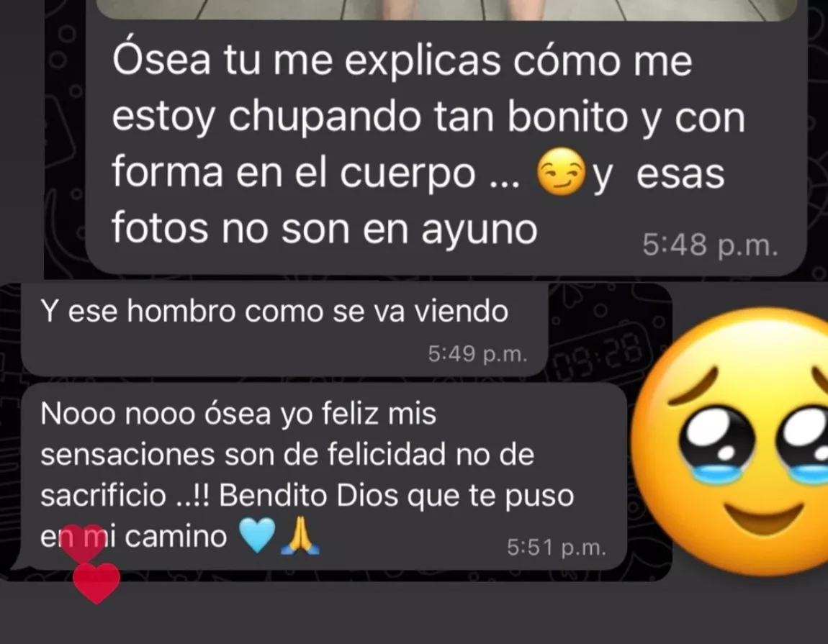This screenshot has width=828, height=644.
Task: Open the photo thumbnail at top
Action: coord(446,9)
